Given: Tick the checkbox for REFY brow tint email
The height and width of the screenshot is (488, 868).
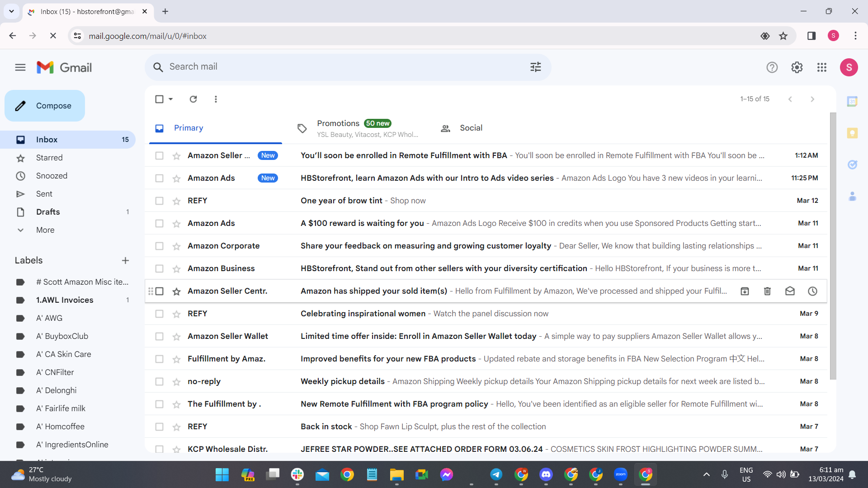Looking at the screenshot, I should pos(159,201).
